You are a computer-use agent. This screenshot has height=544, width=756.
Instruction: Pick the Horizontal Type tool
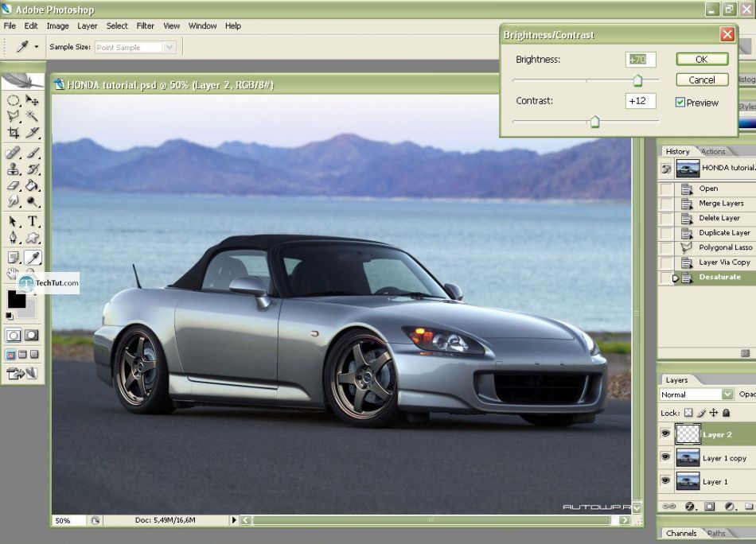tap(33, 221)
